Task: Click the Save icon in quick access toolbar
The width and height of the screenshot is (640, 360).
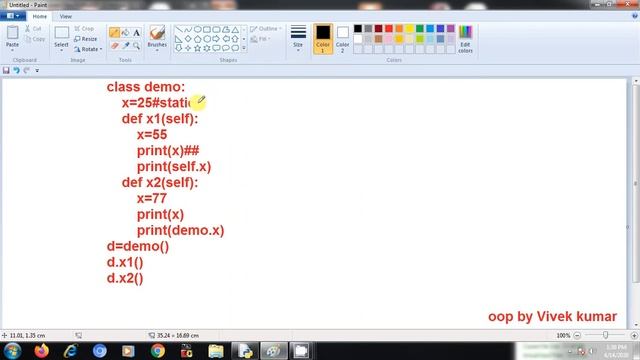Action: coord(6,70)
